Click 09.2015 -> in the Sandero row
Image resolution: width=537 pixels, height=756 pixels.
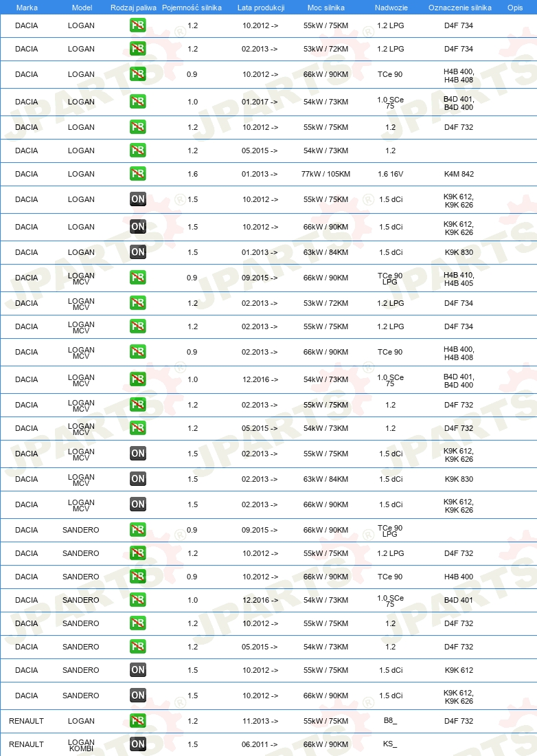(260, 530)
